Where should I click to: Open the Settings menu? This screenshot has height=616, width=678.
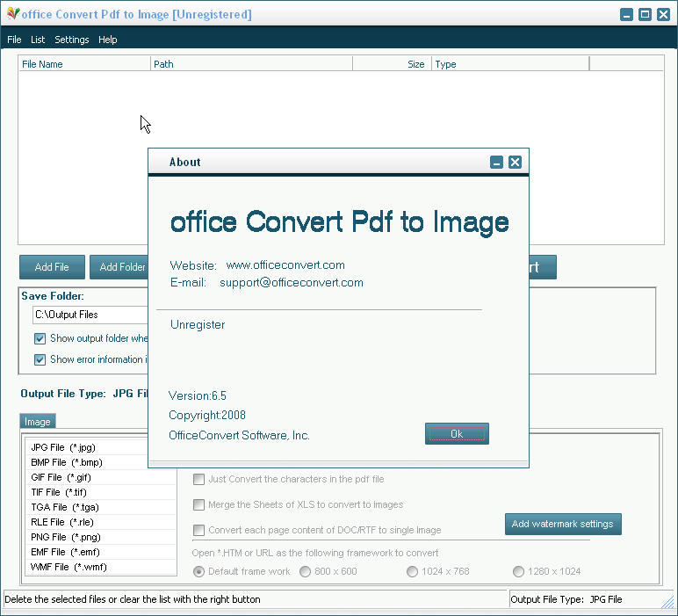tap(72, 40)
